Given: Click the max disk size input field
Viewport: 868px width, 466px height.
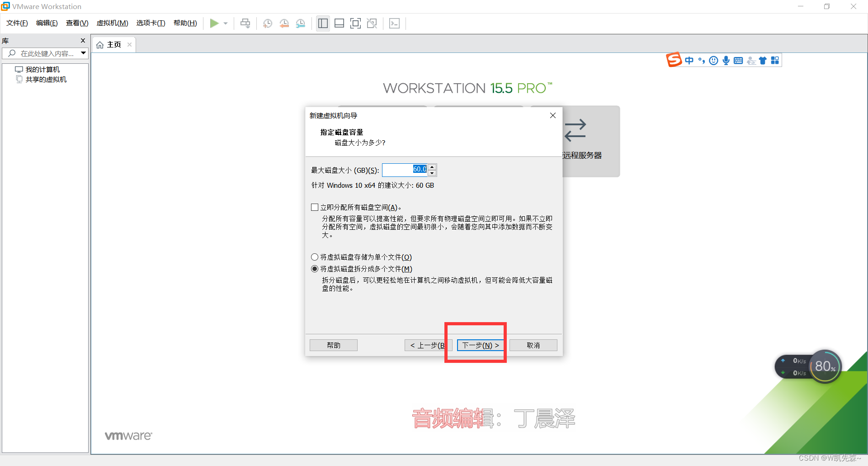Looking at the screenshot, I should coord(405,170).
